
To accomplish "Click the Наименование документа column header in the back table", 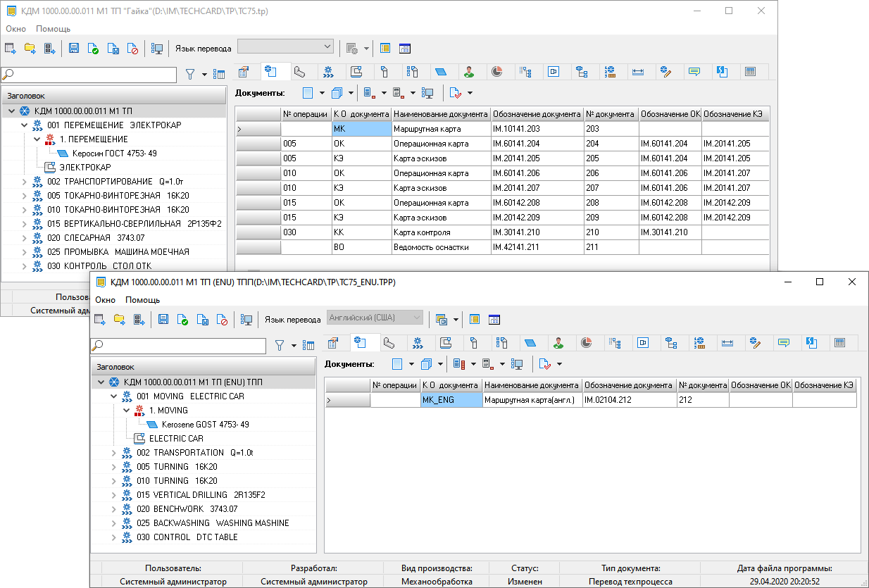I will pyautogui.click(x=441, y=114).
